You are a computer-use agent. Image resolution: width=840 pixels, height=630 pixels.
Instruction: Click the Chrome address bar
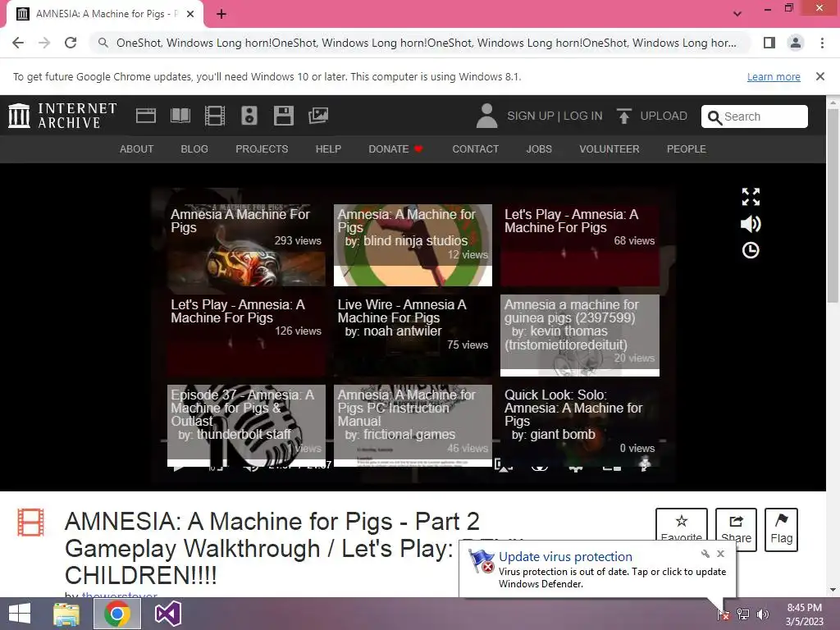coord(421,43)
